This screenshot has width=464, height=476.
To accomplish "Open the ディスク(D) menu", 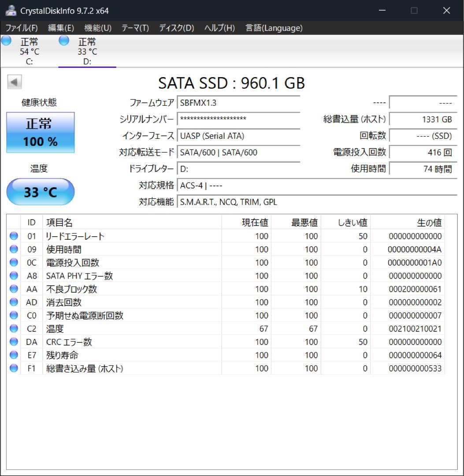I will pos(178,28).
